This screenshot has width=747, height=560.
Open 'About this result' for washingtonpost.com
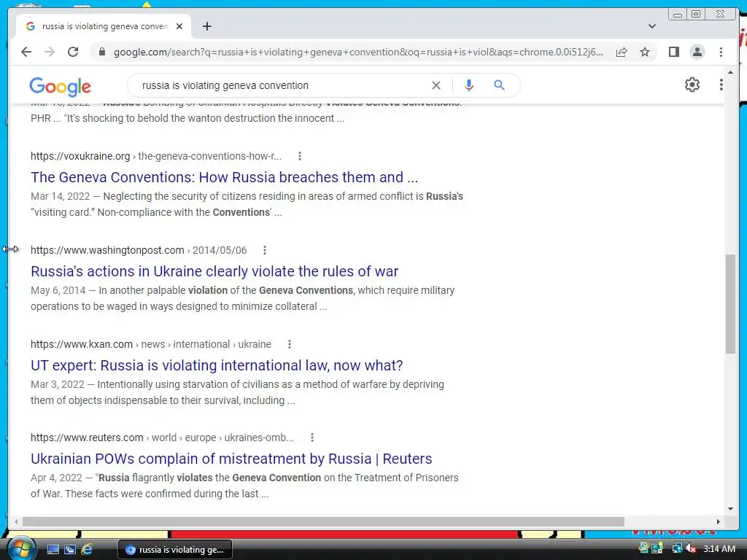click(264, 250)
